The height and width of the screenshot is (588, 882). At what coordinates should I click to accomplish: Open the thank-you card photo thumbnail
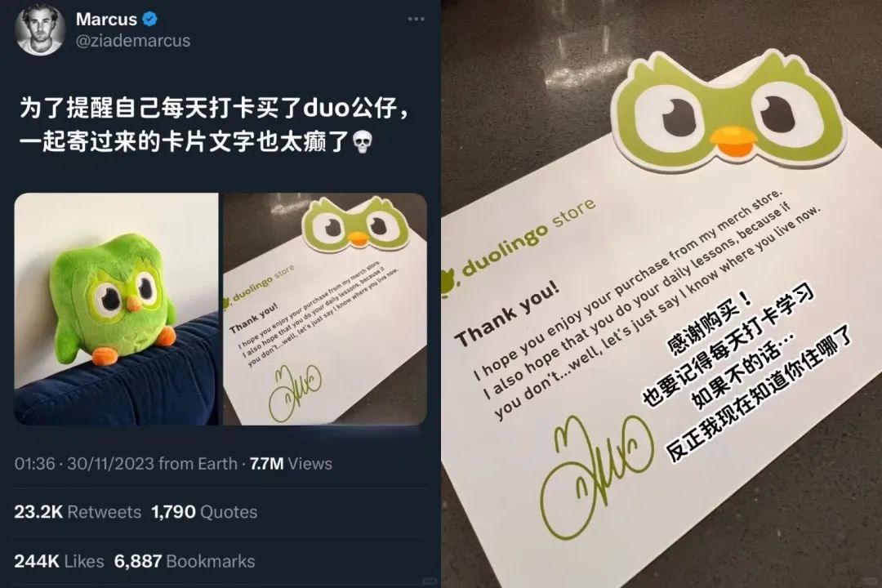[x=325, y=309]
